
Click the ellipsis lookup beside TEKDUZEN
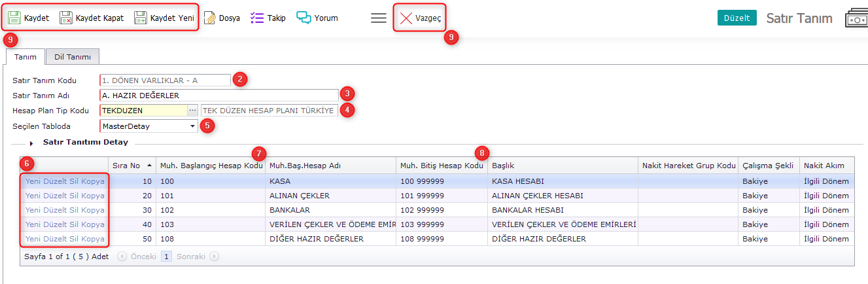pyautogui.click(x=192, y=111)
